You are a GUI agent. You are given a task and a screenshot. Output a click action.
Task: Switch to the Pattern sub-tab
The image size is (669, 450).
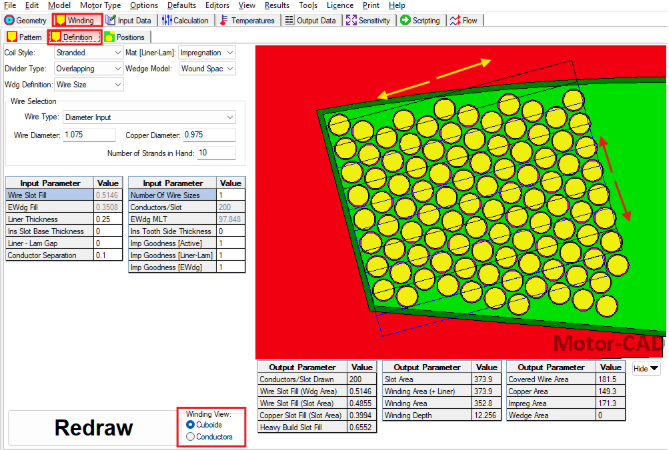click(x=24, y=37)
